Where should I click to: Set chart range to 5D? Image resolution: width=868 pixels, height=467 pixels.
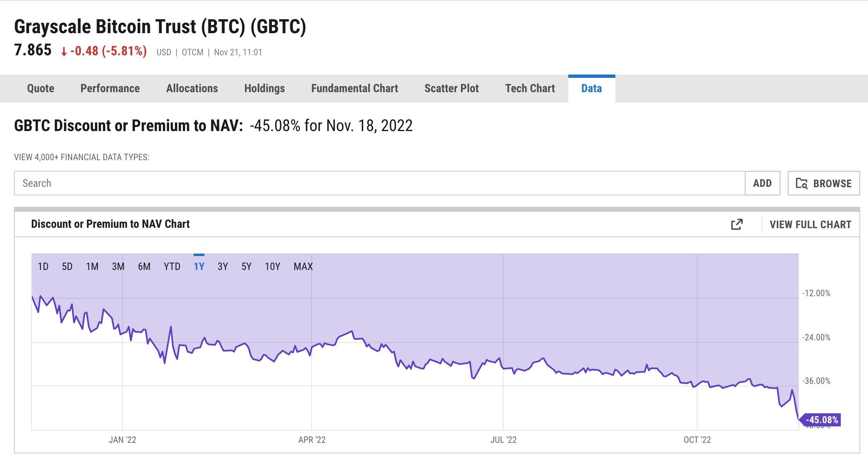pyautogui.click(x=67, y=267)
